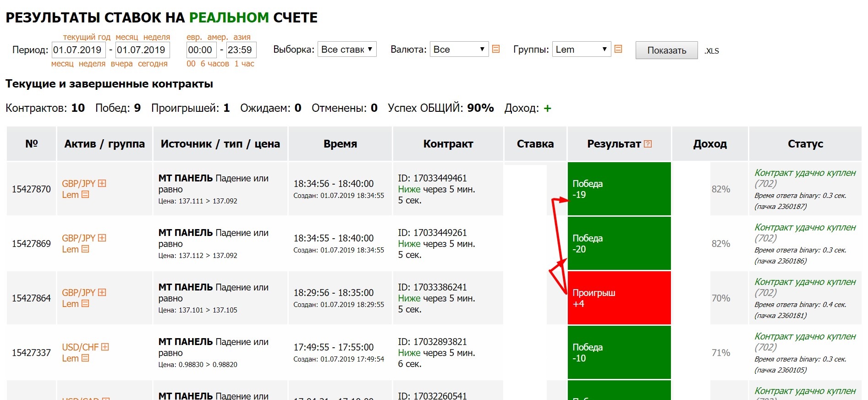Choose the 'вчера' period shortcut
Viewport: 868px width, 400px height.
coord(121,64)
